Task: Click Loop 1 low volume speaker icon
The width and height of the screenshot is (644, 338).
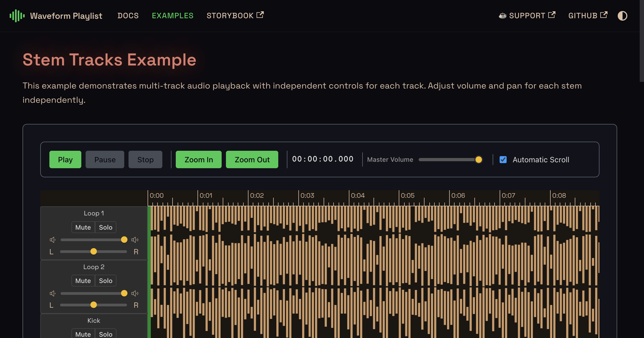Action: (53, 240)
